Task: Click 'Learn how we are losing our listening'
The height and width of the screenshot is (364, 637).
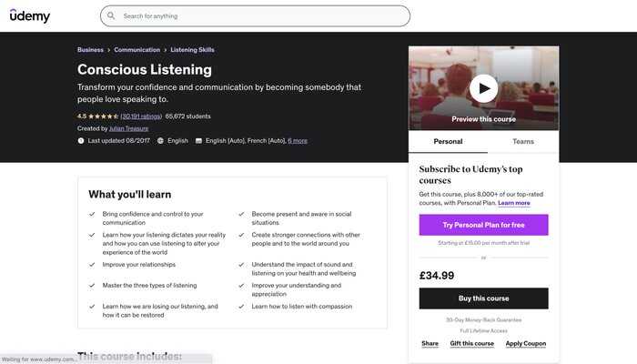Action: [160, 311]
